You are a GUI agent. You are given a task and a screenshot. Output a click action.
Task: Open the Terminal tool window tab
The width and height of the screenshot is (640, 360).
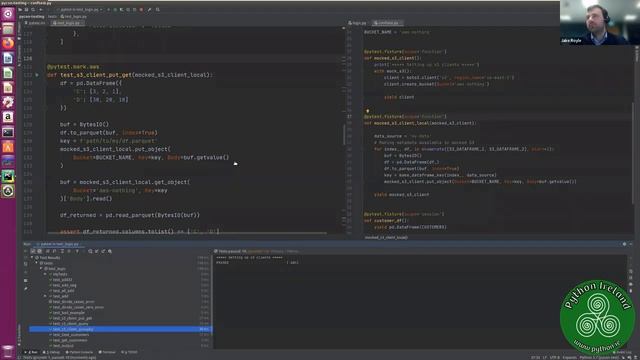point(107,352)
